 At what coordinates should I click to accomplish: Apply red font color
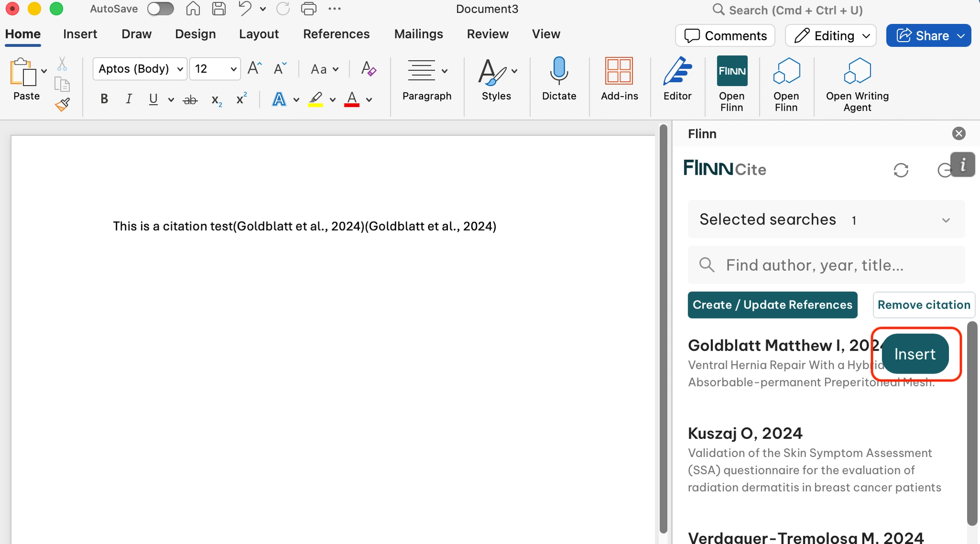click(352, 99)
